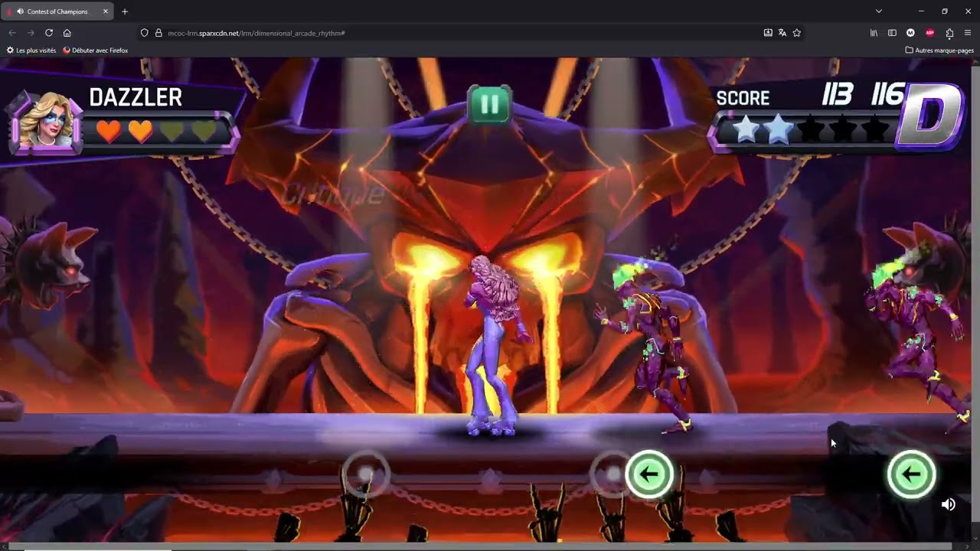Hit the nearer left-arrow rhythm note
This screenshot has height=551, width=980.
649,474
